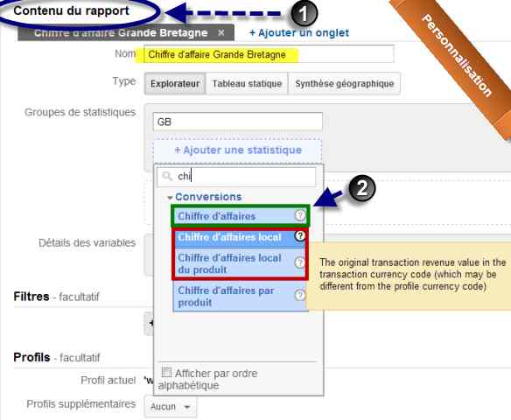Viewport: 511px width, 420px height.
Task: Open the Ajouter une statistique dropdown
Action: click(x=238, y=150)
